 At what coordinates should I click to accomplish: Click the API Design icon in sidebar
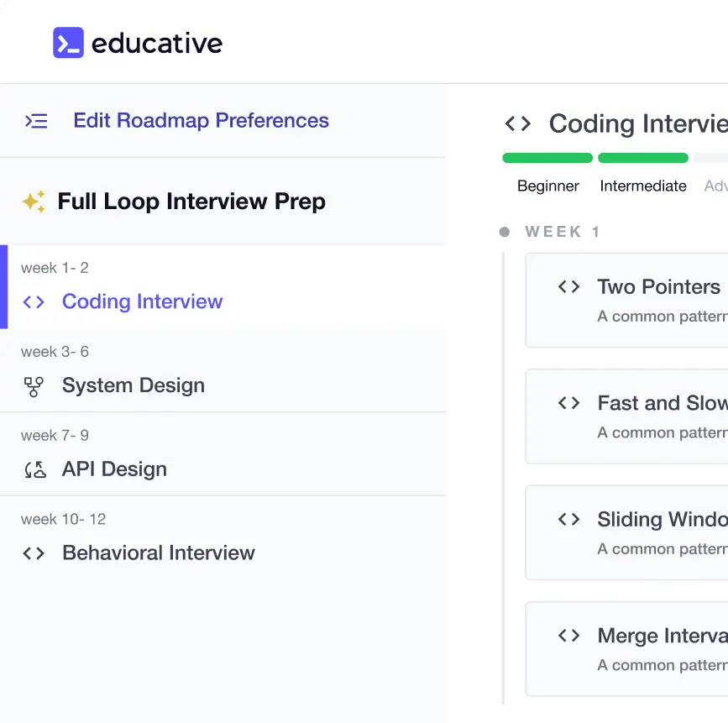[x=34, y=469]
